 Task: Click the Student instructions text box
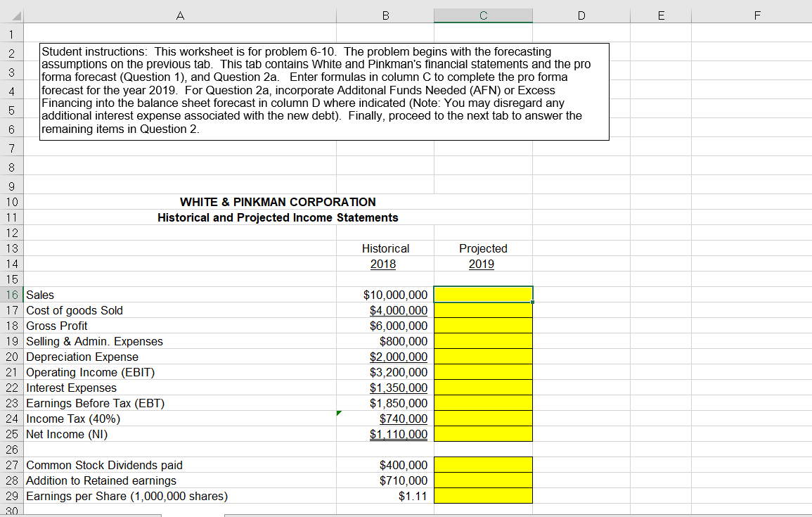click(x=324, y=91)
